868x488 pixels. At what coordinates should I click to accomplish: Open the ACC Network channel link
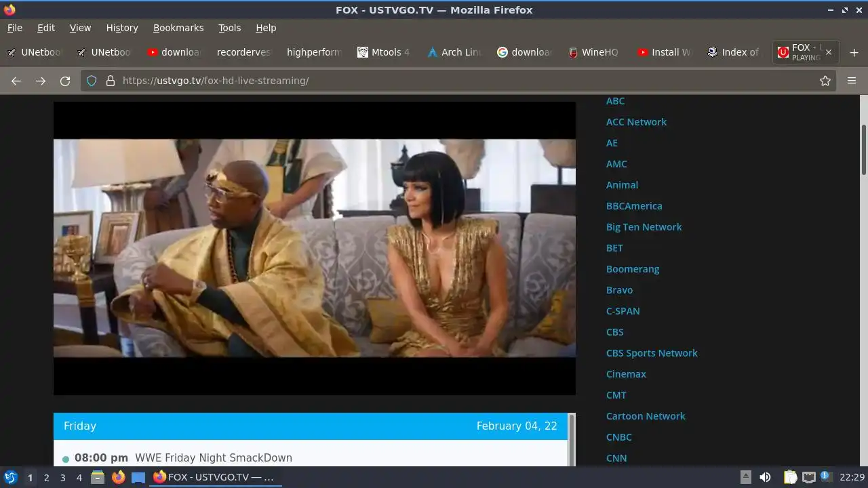pyautogui.click(x=636, y=122)
